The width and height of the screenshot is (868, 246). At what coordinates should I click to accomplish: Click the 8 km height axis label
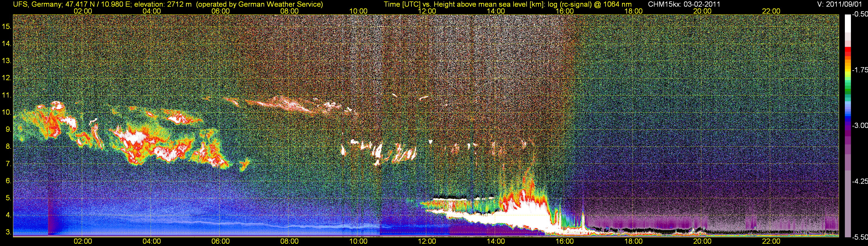[8, 147]
